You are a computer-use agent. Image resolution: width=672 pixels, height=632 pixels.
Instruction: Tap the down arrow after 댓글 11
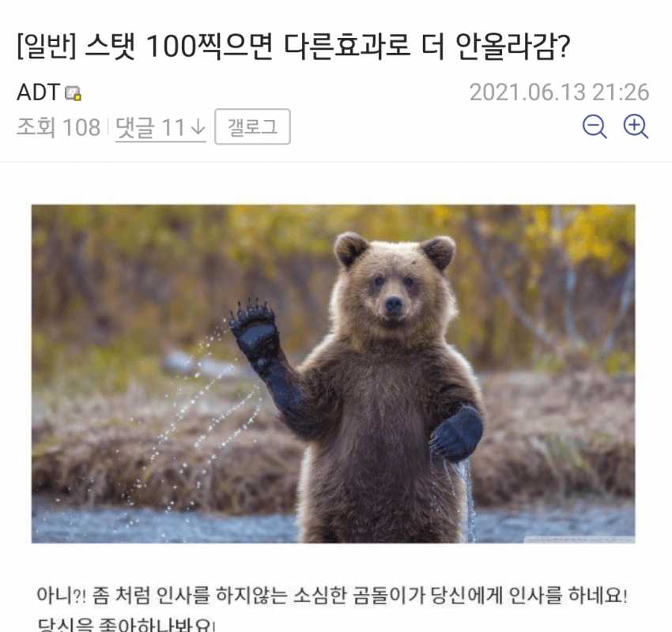click(x=198, y=127)
